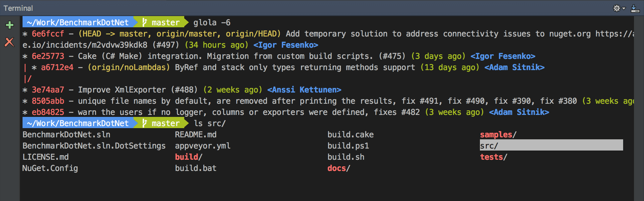Screen dimensions: 644x201
Task: Click build.bat file name
Action: (196, 168)
